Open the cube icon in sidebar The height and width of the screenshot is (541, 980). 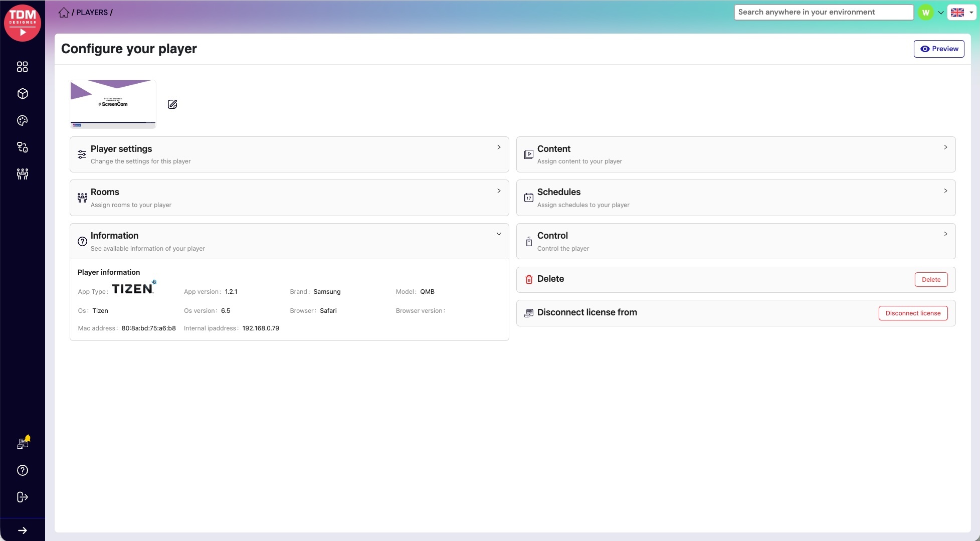(x=23, y=94)
